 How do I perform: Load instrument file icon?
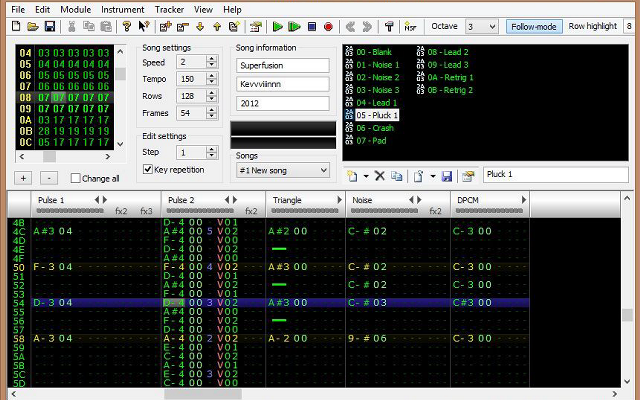coord(418,176)
